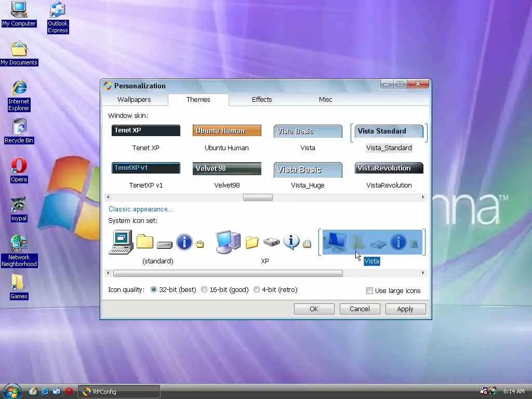The width and height of the screenshot is (532, 399).
Task: Click the second system tray icon
Action: click(x=493, y=391)
